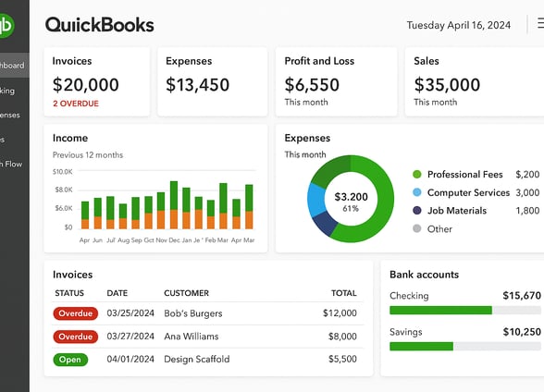Click the 03/25/2024 invoice date
Viewport: 544px width, 392px height.
pos(130,313)
